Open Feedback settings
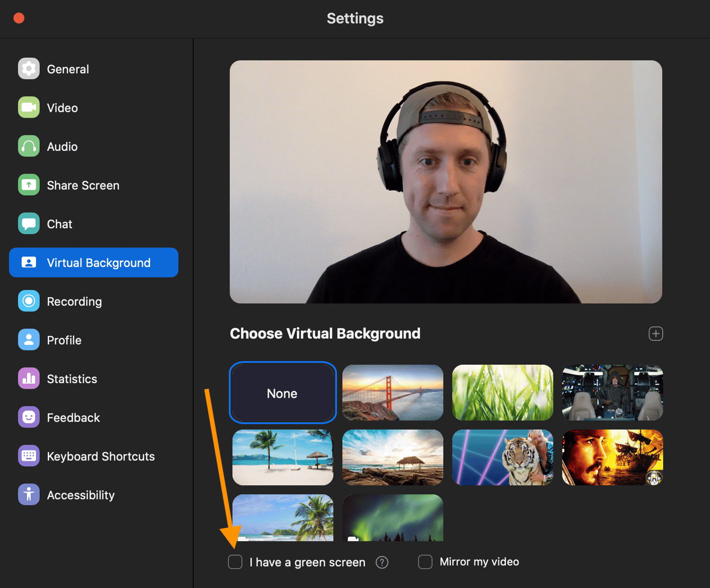This screenshot has width=710, height=588. [x=73, y=417]
